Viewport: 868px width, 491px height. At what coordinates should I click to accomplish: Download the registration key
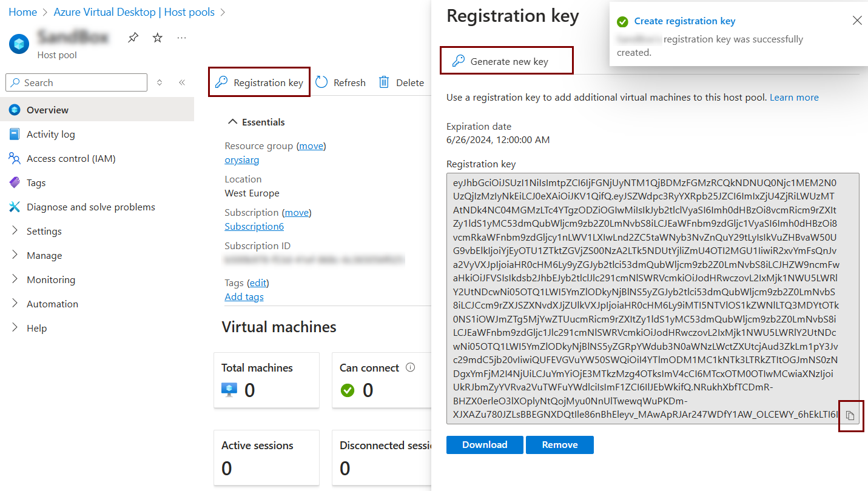(x=484, y=444)
